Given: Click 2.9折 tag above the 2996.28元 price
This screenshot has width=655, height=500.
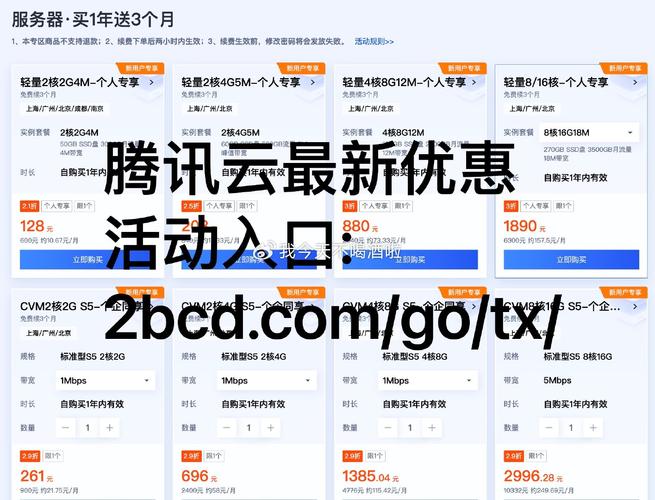Looking at the screenshot, I should [x=513, y=456].
